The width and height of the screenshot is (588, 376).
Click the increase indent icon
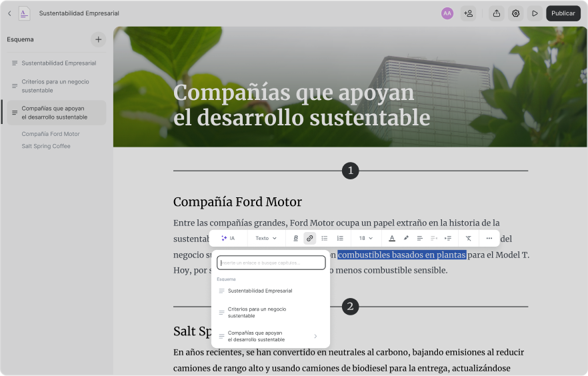[x=448, y=239]
